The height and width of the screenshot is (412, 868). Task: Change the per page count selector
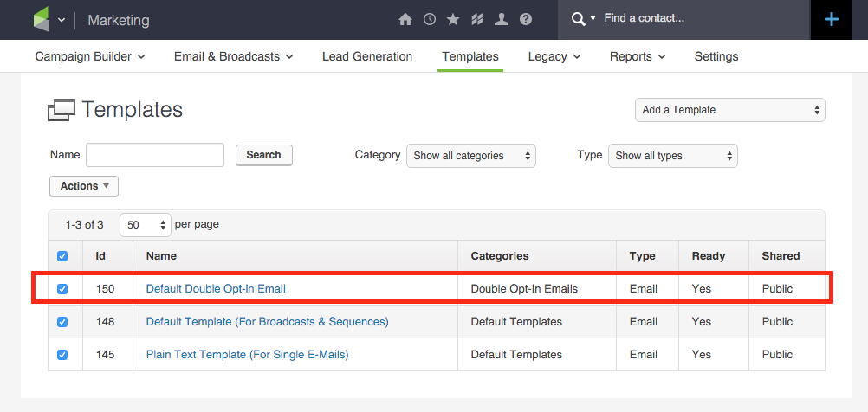[146, 225]
